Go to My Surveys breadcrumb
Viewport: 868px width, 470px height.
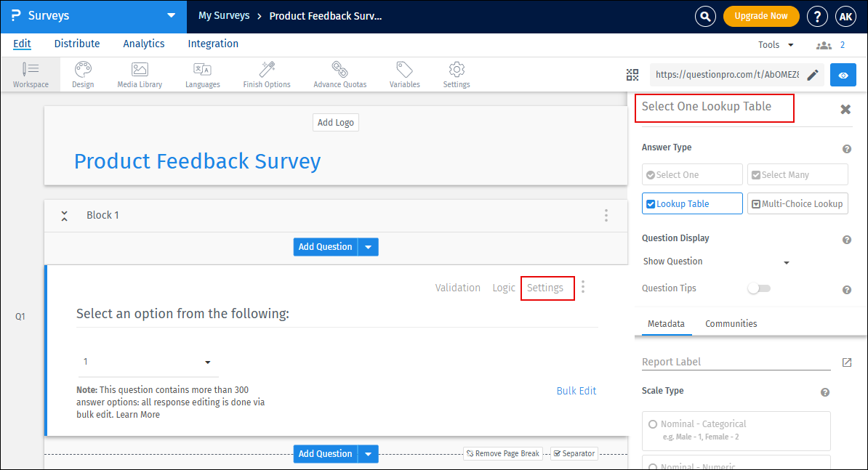(x=224, y=15)
